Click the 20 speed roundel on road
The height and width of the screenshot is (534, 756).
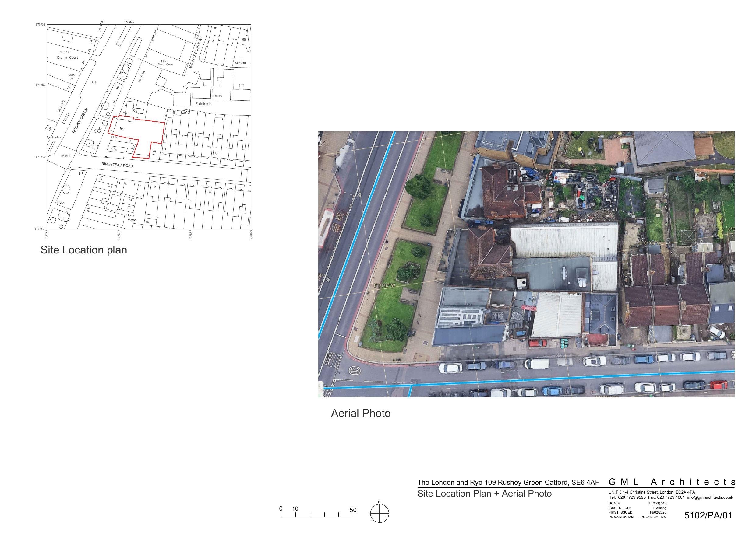pos(355,371)
